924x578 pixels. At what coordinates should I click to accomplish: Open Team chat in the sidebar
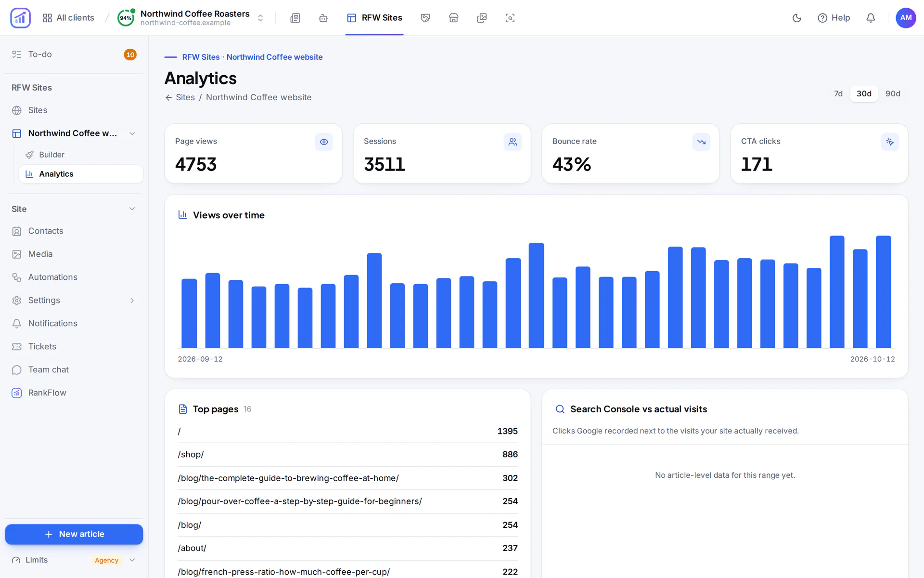[74, 370]
